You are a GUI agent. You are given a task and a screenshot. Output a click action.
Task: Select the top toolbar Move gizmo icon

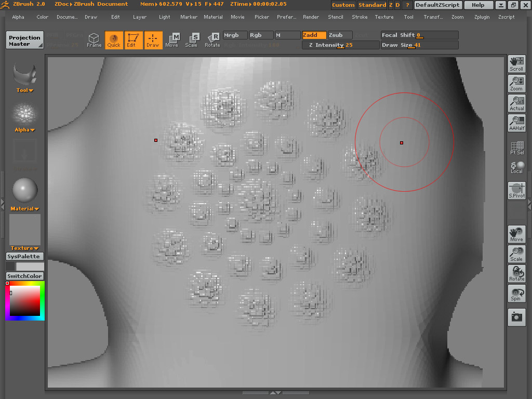172,40
